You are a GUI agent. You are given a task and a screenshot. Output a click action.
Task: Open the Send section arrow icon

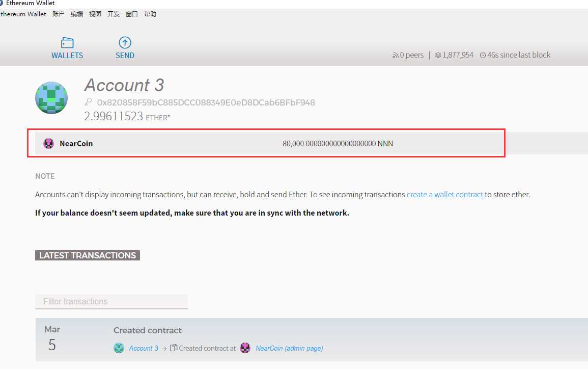(x=125, y=42)
